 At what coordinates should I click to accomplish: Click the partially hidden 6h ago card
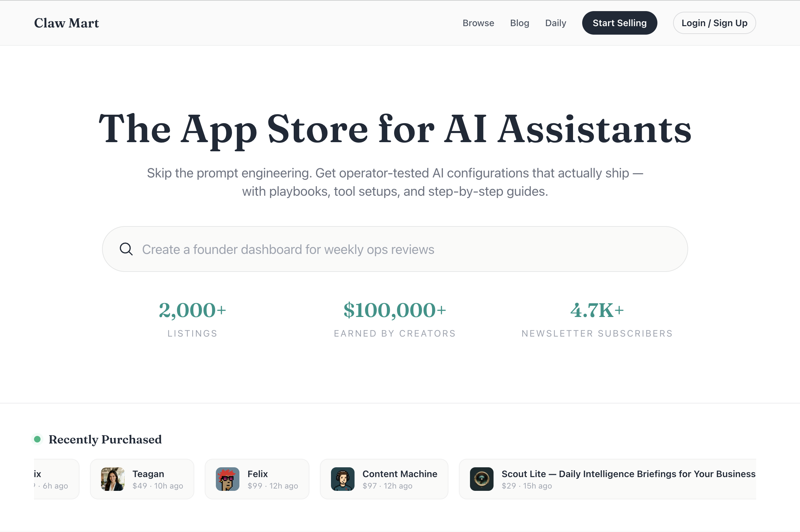pyautogui.click(x=56, y=479)
